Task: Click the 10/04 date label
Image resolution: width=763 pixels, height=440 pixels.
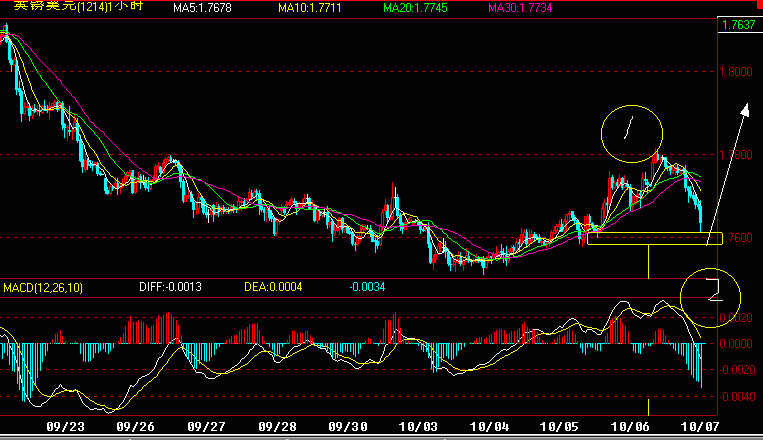Action: pos(490,427)
